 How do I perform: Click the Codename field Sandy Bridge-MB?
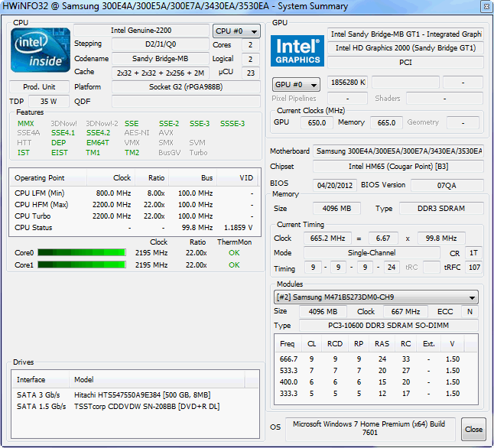tap(161, 59)
